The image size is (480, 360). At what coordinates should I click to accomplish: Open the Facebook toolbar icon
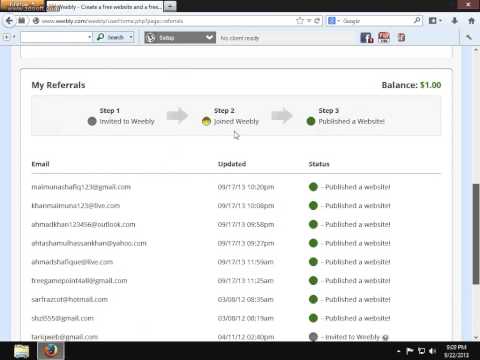click(367, 37)
